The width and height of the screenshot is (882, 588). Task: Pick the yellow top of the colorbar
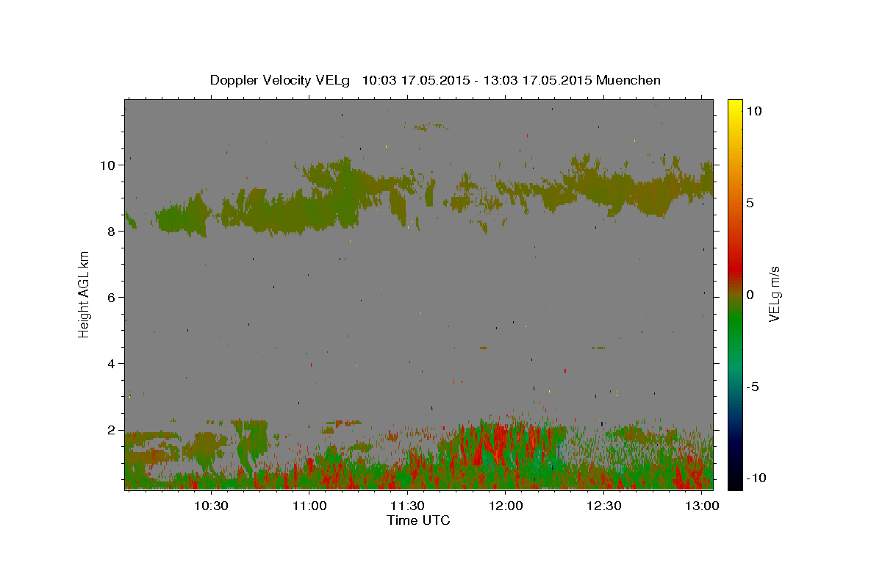pos(734,104)
